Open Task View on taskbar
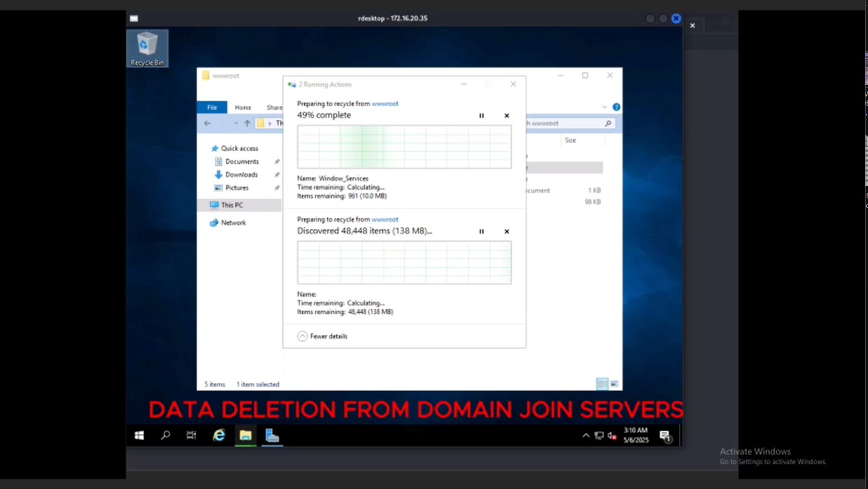868x489 pixels. (x=191, y=435)
